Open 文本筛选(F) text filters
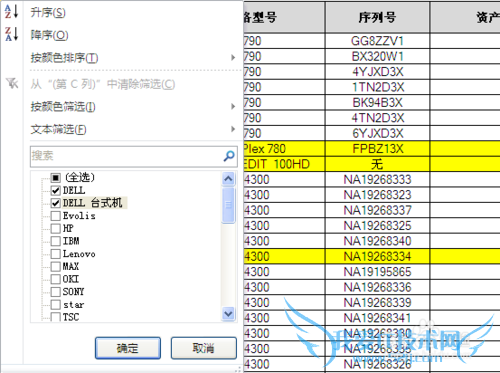The height and width of the screenshot is (373, 500). click(x=58, y=129)
